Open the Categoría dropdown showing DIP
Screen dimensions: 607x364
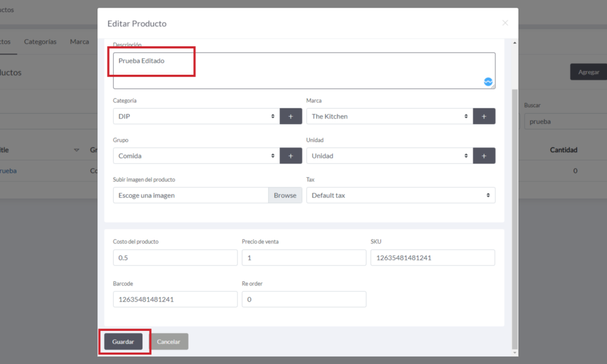coord(196,116)
